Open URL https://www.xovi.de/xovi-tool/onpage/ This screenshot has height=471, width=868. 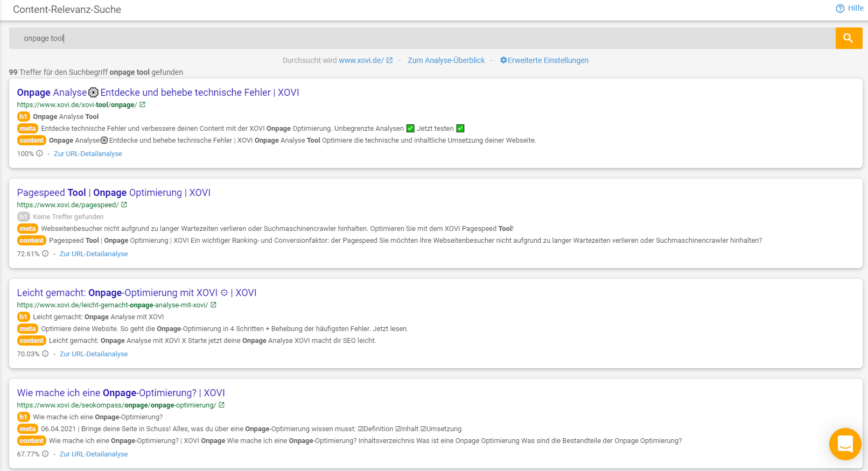point(77,105)
